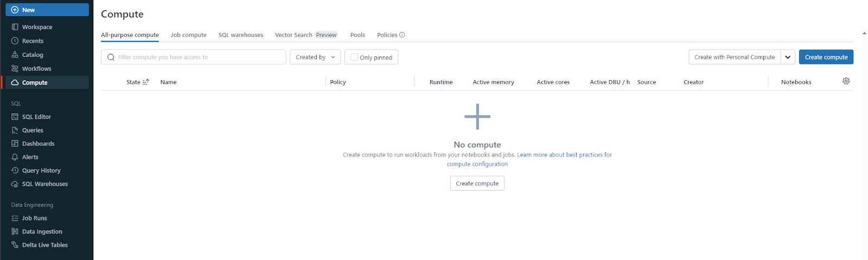Expand the Create with Personal Compute arrow
Image resolution: width=868 pixels, height=260 pixels.
[x=788, y=57]
